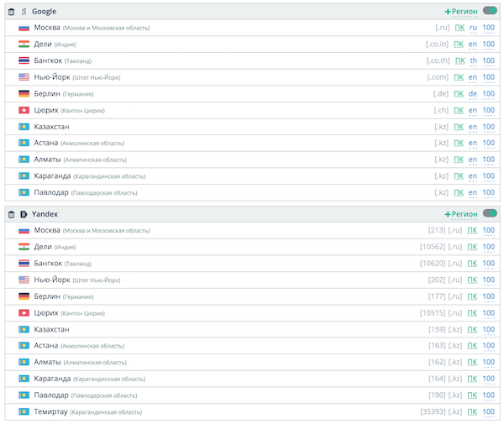Screen dimensions: 504x424
Task: Click flag in Yandex Павлодар row
Action: point(24,395)
